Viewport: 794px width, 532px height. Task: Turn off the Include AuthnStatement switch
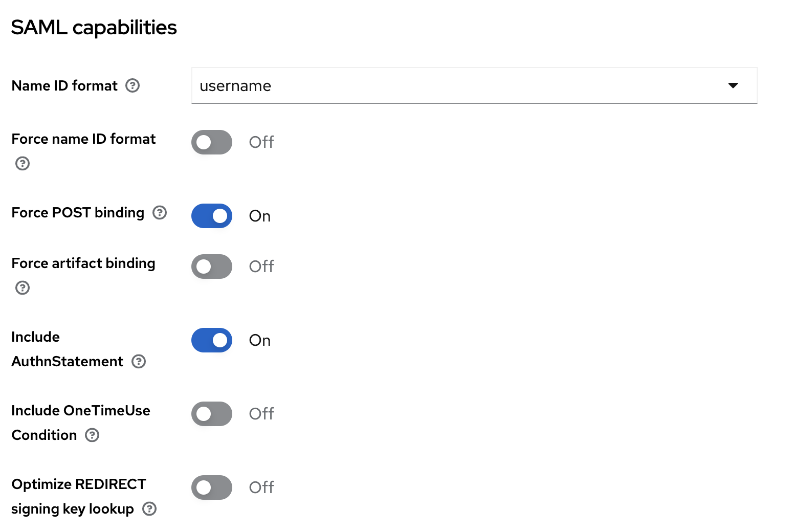pos(212,340)
